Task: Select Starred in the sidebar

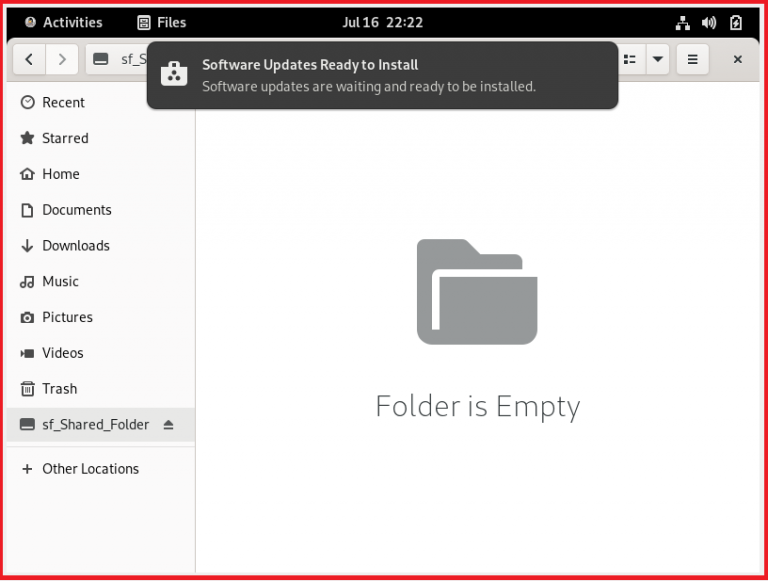Action: 65,139
